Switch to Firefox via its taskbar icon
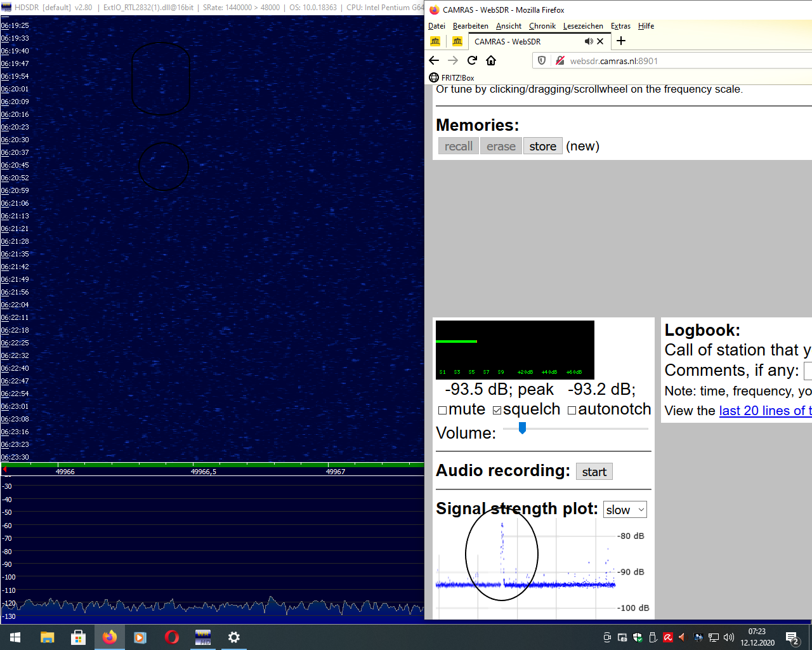812x650 pixels. coord(109,637)
